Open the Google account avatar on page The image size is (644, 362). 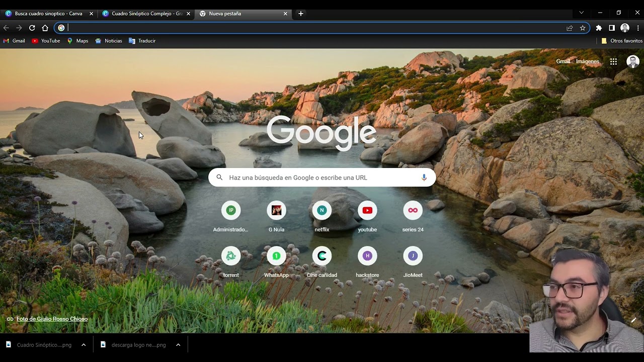click(633, 61)
